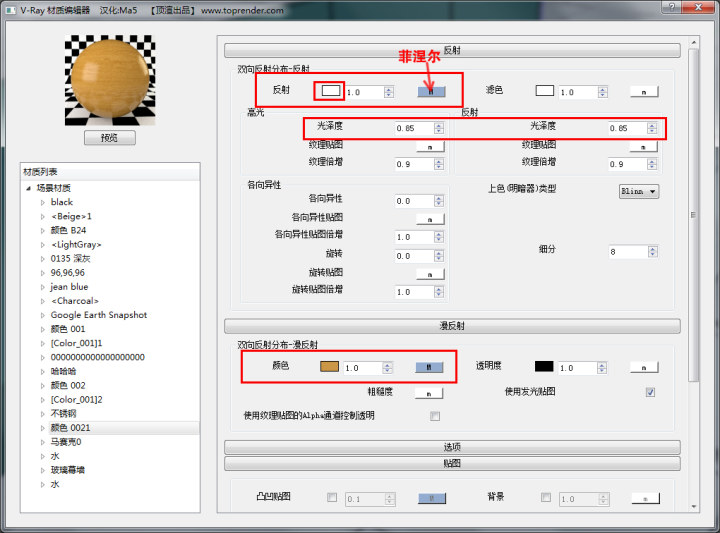
Task: Open the 高光 纹理贴图 map button
Action: coord(430,146)
